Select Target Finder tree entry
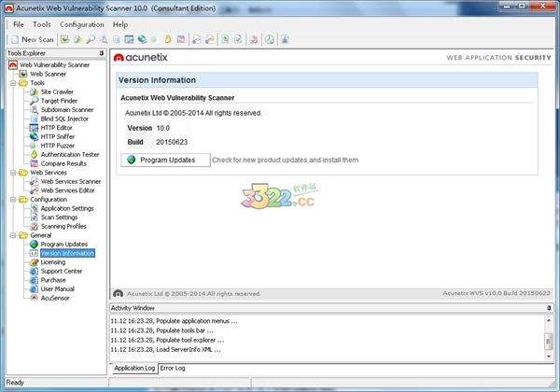Screen dimensions: 560x392 pos(59,101)
